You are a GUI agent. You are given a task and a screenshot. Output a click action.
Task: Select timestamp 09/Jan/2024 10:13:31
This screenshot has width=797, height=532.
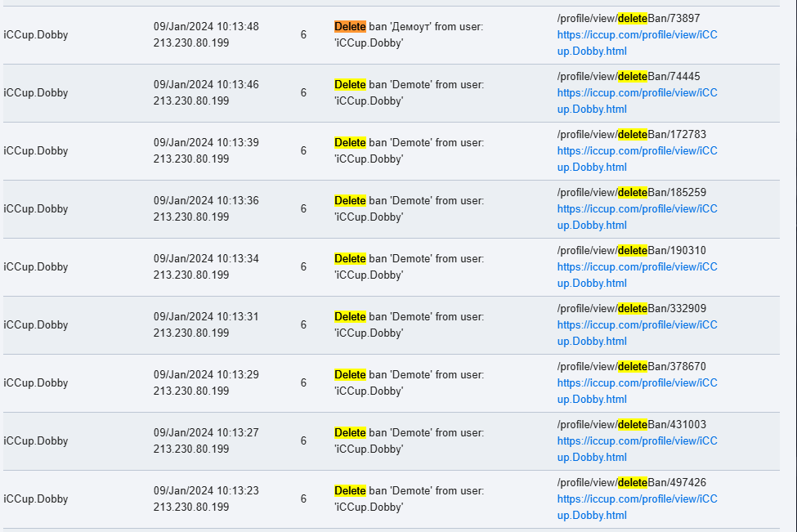tap(206, 316)
